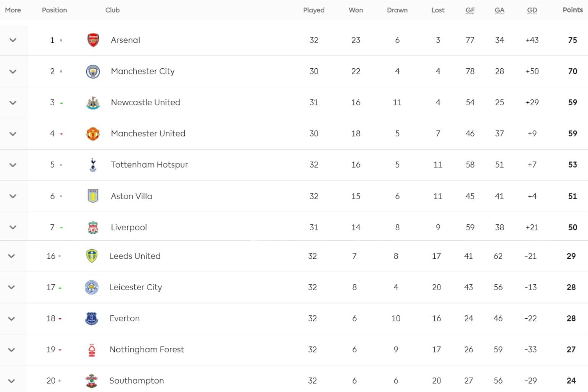Expand the Leicester City row details
The width and height of the screenshot is (588, 392).
(x=11, y=287)
